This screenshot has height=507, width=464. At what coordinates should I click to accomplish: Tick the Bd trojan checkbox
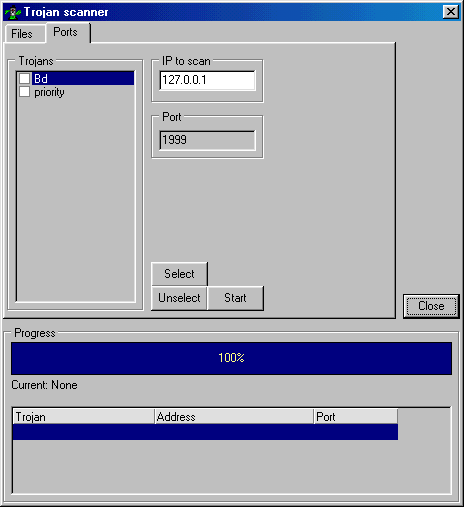[25, 79]
